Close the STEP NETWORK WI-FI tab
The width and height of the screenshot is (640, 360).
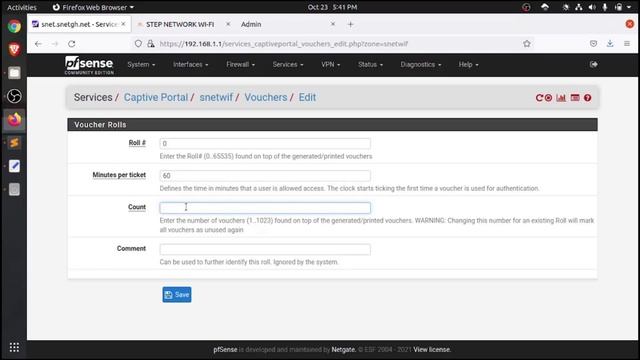(x=228, y=24)
